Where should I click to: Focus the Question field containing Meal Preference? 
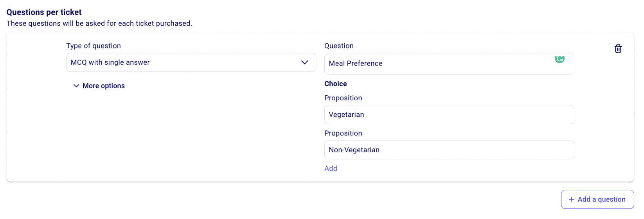[438, 64]
